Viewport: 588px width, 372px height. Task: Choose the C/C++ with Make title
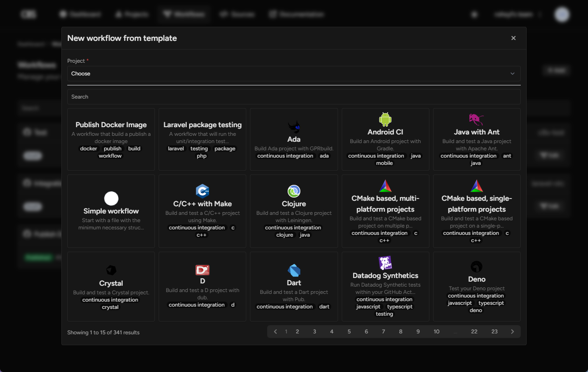203,204
